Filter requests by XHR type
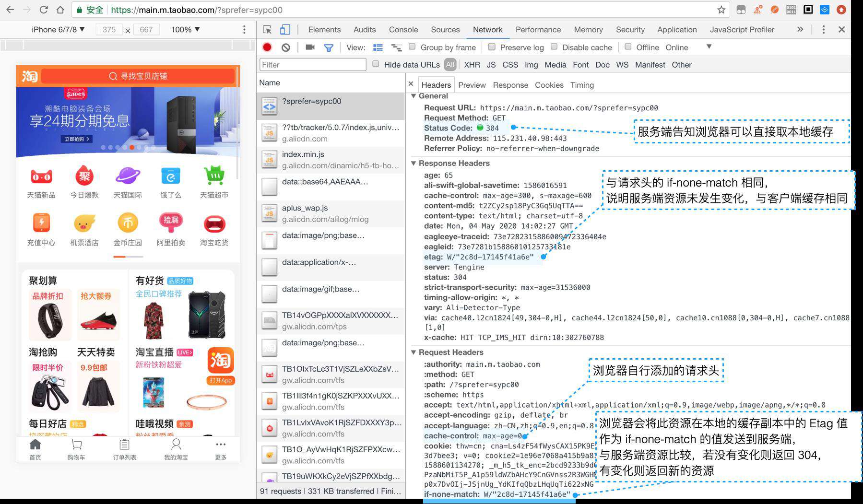 click(x=472, y=65)
